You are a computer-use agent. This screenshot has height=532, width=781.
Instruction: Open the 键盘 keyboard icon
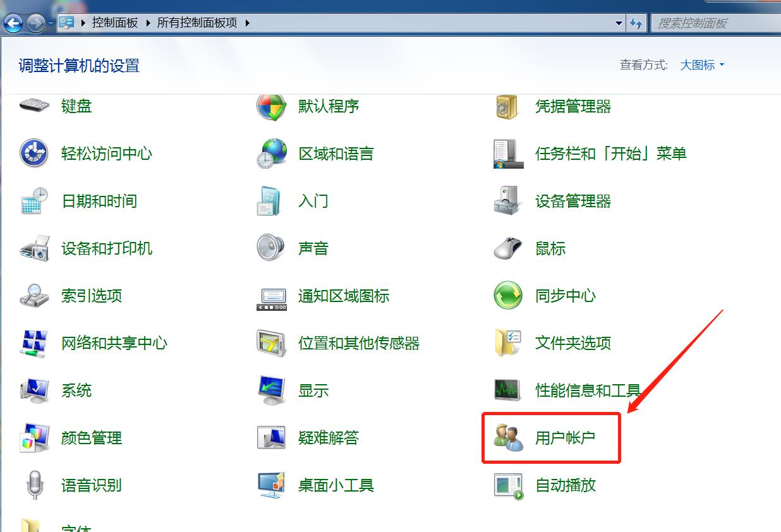[x=34, y=105]
